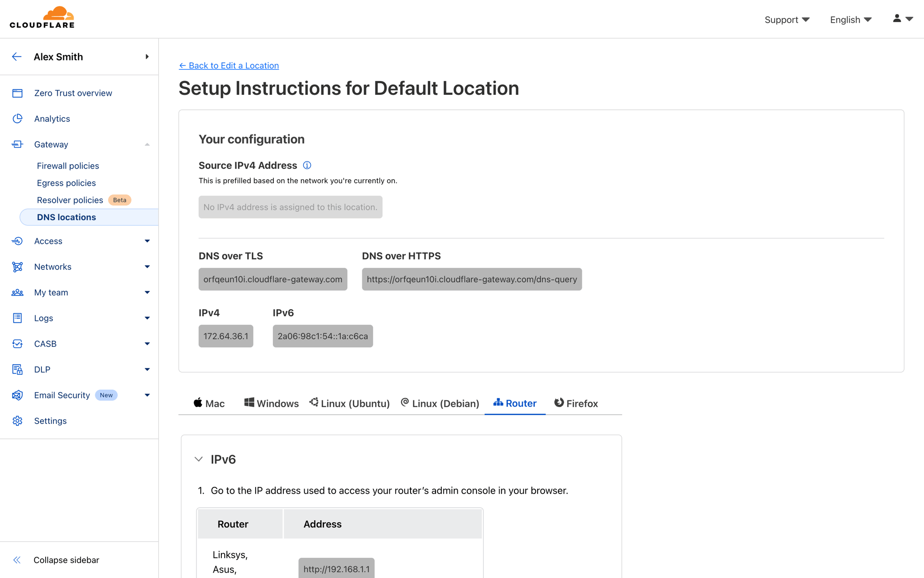Click the Cloudflare logo

click(x=42, y=17)
